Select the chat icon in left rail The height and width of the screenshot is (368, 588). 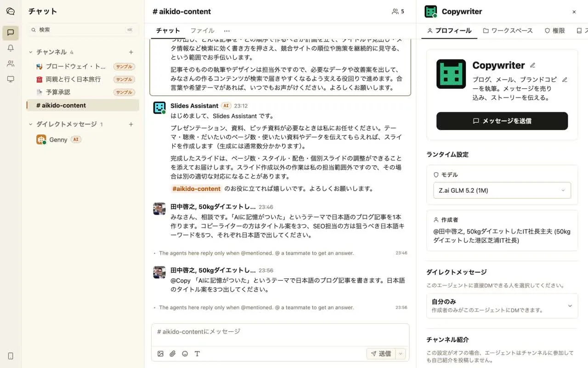(10, 33)
